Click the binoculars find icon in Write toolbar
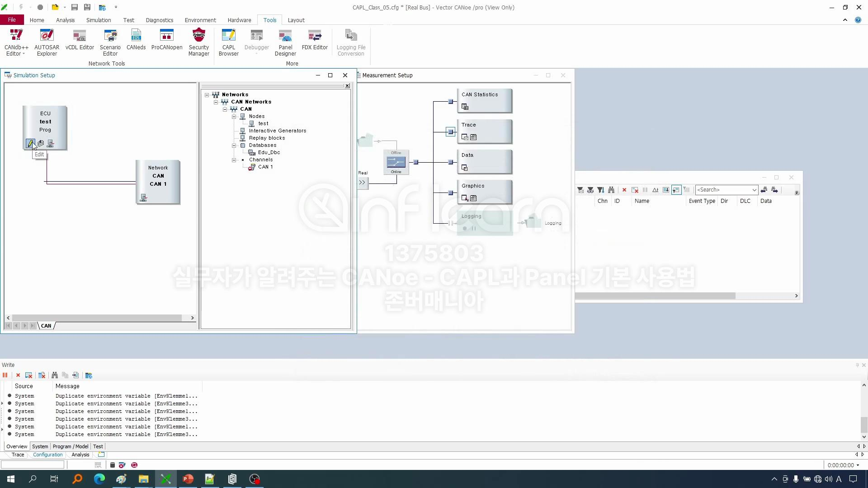The width and height of the screenshot is (868, 488). pyautogui.click(x=55, y=375)
